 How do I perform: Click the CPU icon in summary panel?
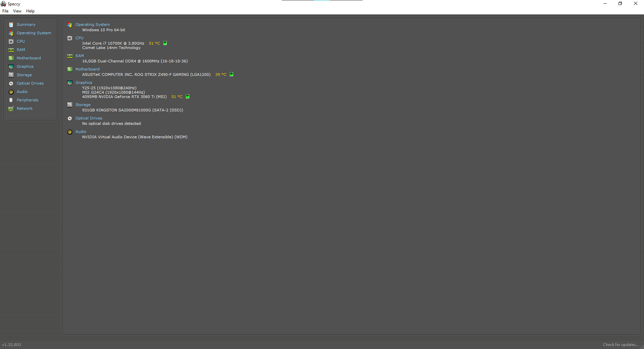pyautogui.click(x=70, y=38)
